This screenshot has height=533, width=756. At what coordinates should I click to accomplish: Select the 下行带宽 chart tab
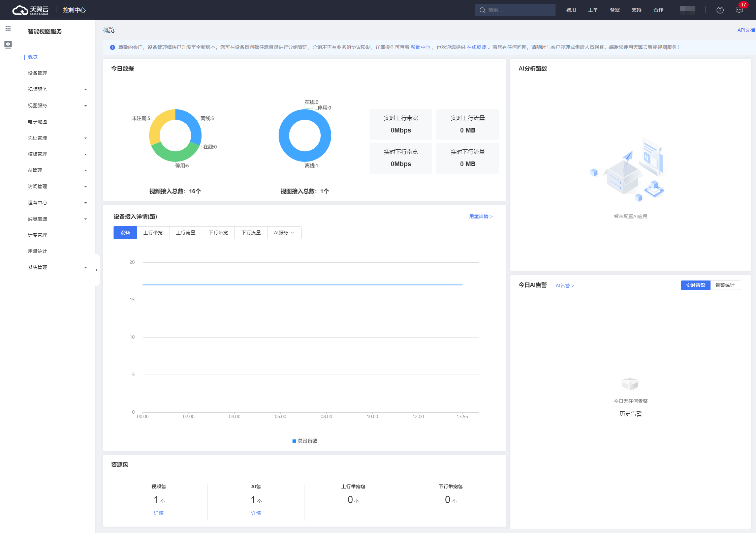pyautogui.click(x=218, y=233)
